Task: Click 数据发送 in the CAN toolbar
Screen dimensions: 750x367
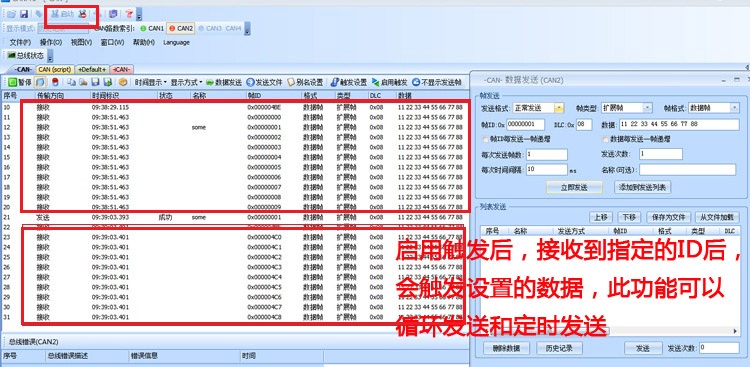Action: point(224,82)
